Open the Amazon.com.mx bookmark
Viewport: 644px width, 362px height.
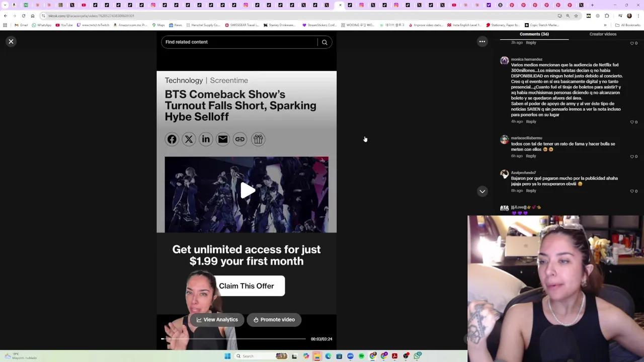[x=130, y=25]
